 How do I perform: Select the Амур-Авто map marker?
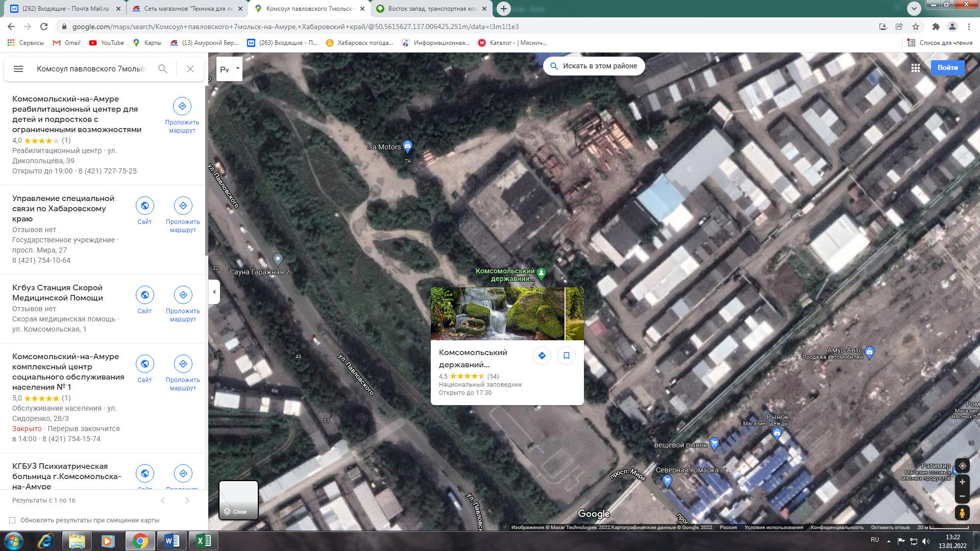point(870,352)
